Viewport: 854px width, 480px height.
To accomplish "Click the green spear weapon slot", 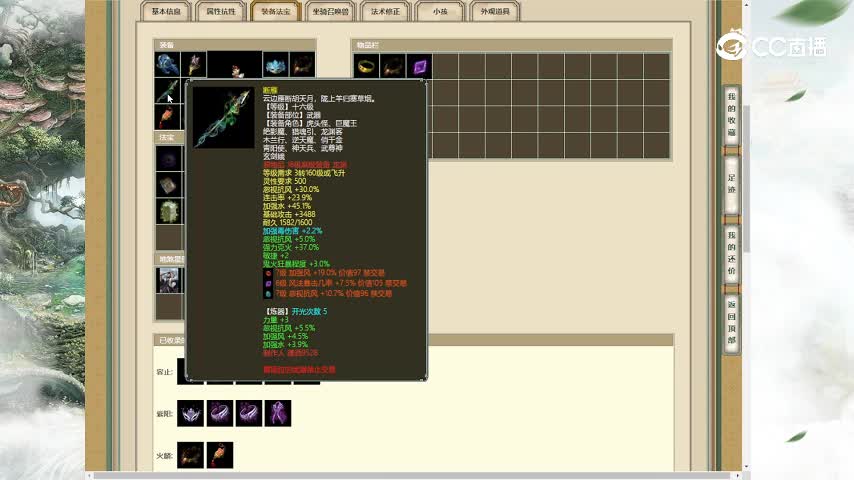I will (x=167, y=91).
